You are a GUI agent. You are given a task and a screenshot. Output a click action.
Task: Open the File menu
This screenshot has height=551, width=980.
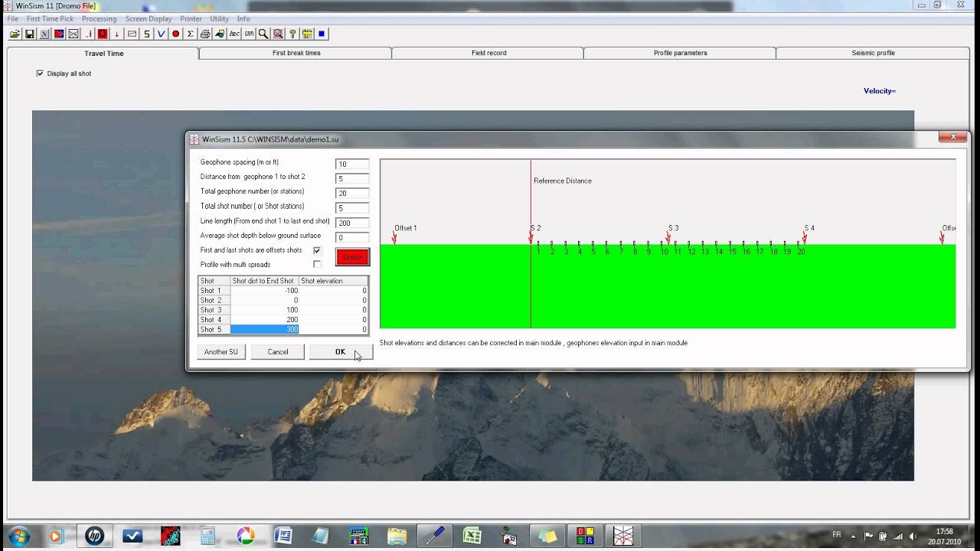click(12, 18)
